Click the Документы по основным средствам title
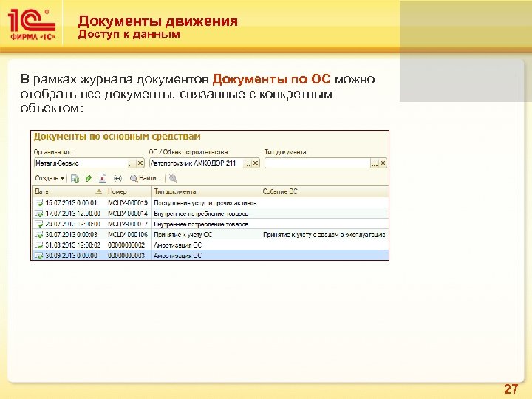Viewport: 532px width, 399px height. (x=117, y=137)
